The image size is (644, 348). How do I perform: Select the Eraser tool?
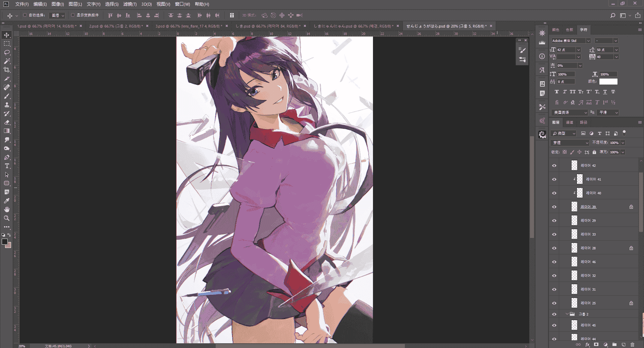(7, 122)
